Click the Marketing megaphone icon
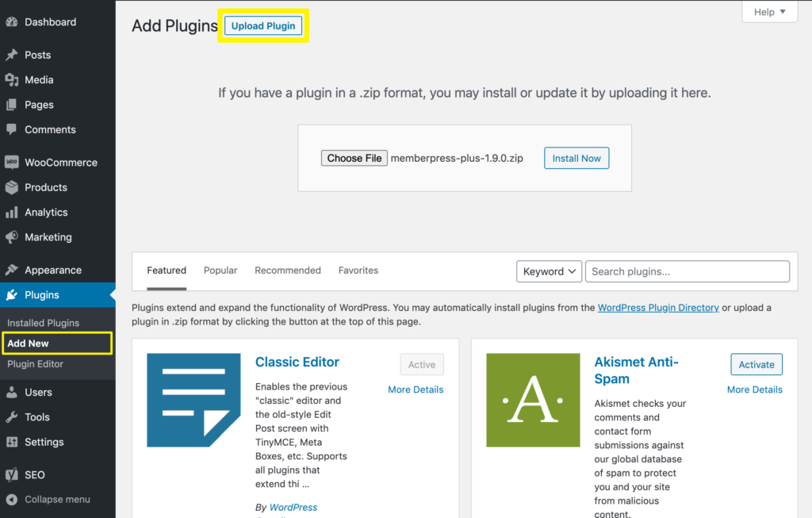The height and width of the screenshot is (518, 812). tap(11, 237)
